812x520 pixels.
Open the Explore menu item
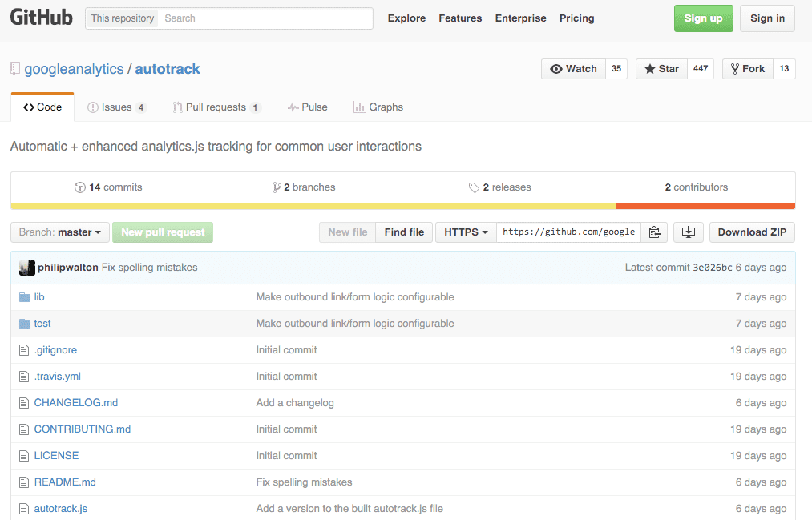point(406,18)
